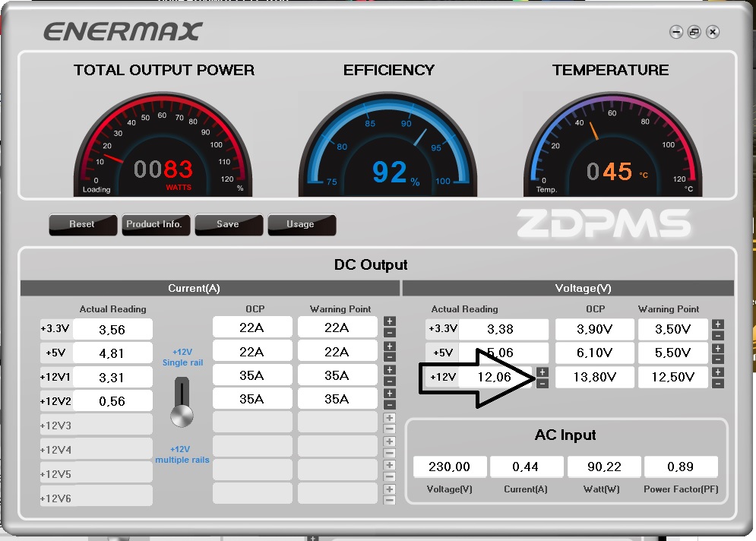Decrease +12V1 current warning point
The width and height of the screenshot is (756, 541).
pyautogui.click(x=390, y=381)
